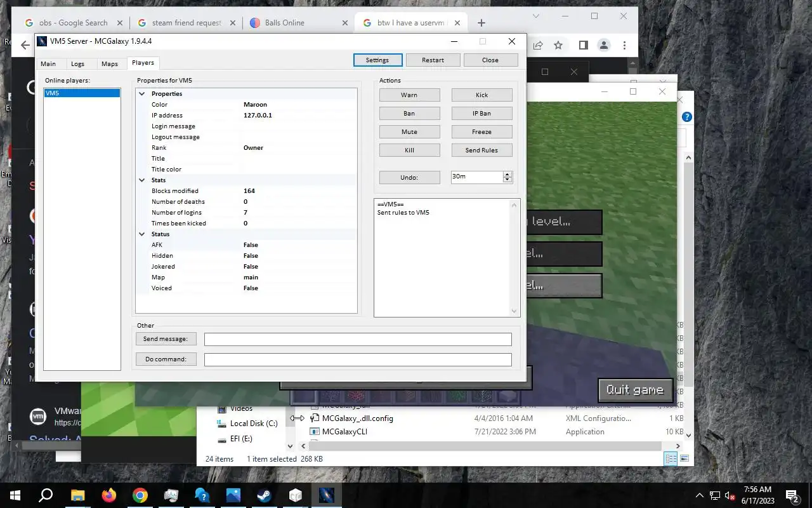
Task: IP Ban the selected player
Action: [x=481, y=113]
